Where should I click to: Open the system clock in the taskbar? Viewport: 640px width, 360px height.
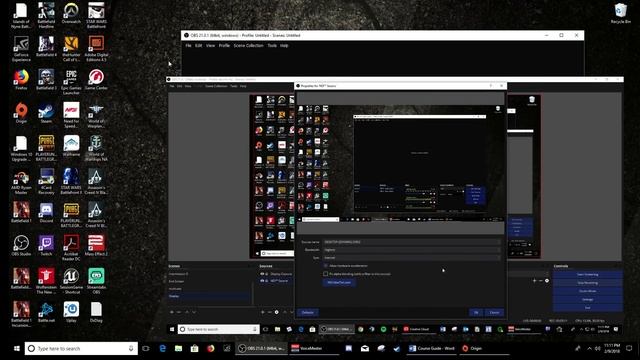612,349
